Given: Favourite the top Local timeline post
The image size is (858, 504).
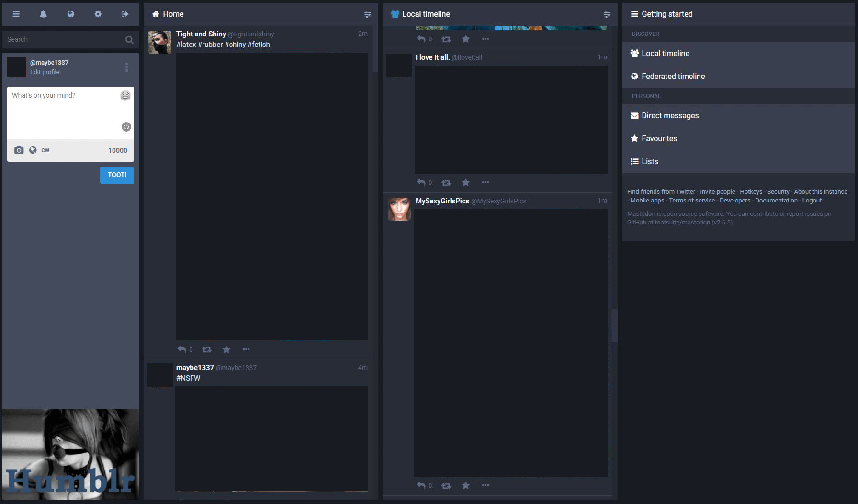Looking at the screenshot, I should (x=466, y=39).
